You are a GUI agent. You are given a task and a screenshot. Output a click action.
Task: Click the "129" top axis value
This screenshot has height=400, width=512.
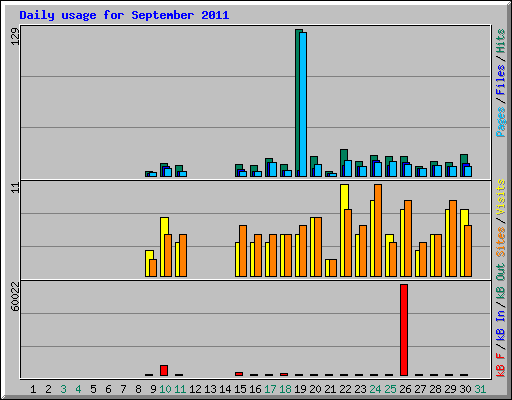pyautogui.click(x=15, y=36)
